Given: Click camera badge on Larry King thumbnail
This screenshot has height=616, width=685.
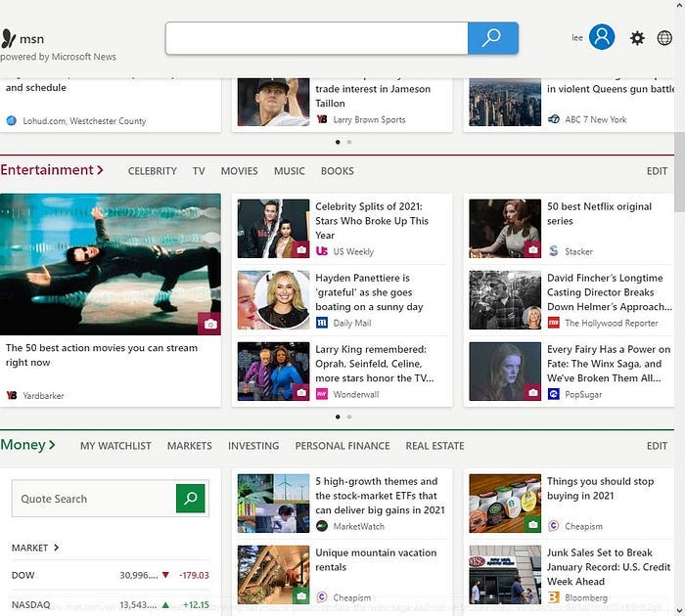Looking at the screenshot, I should [300, 392].
